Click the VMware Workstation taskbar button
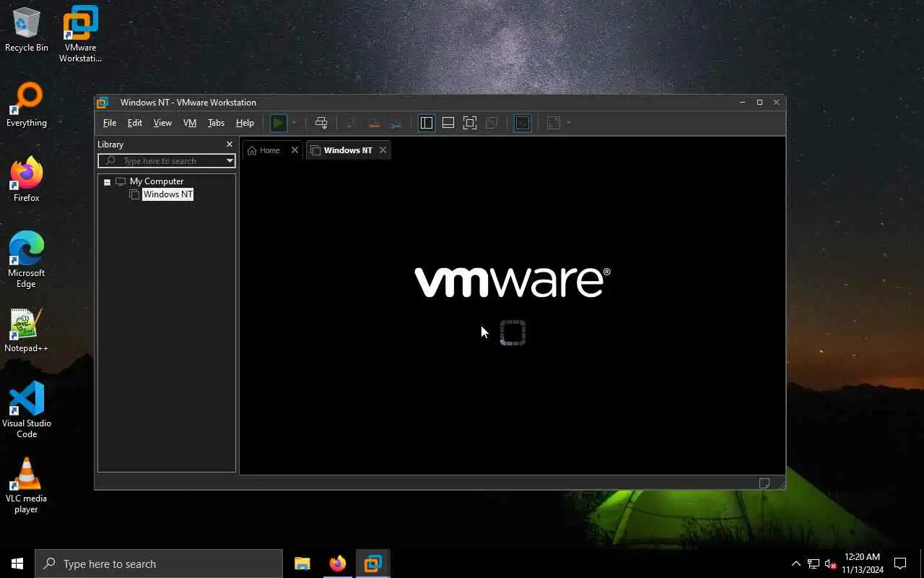The image size is (924, 578). click(x=373, y=564)
